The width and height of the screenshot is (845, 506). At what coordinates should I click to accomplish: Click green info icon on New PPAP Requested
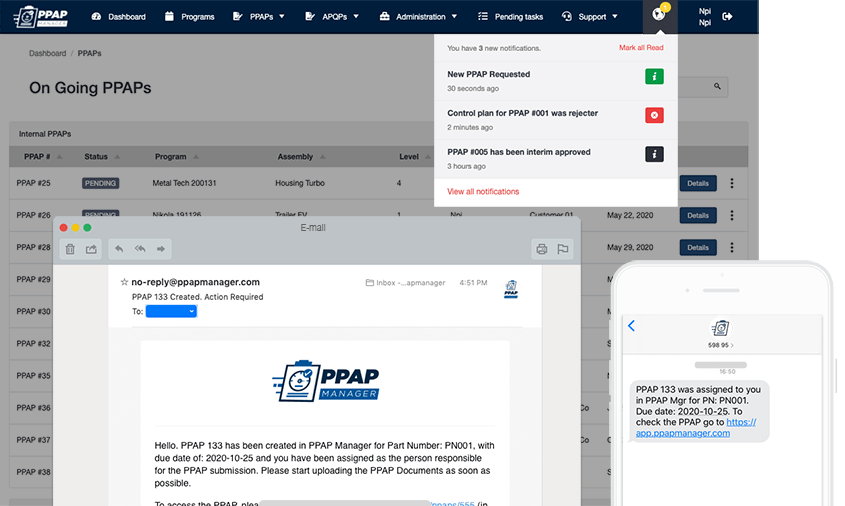point(654,77)
